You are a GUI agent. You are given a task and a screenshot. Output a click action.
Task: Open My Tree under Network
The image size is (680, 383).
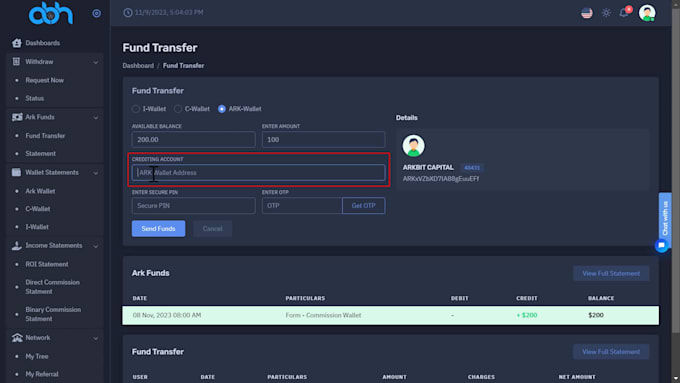(37, 356)
